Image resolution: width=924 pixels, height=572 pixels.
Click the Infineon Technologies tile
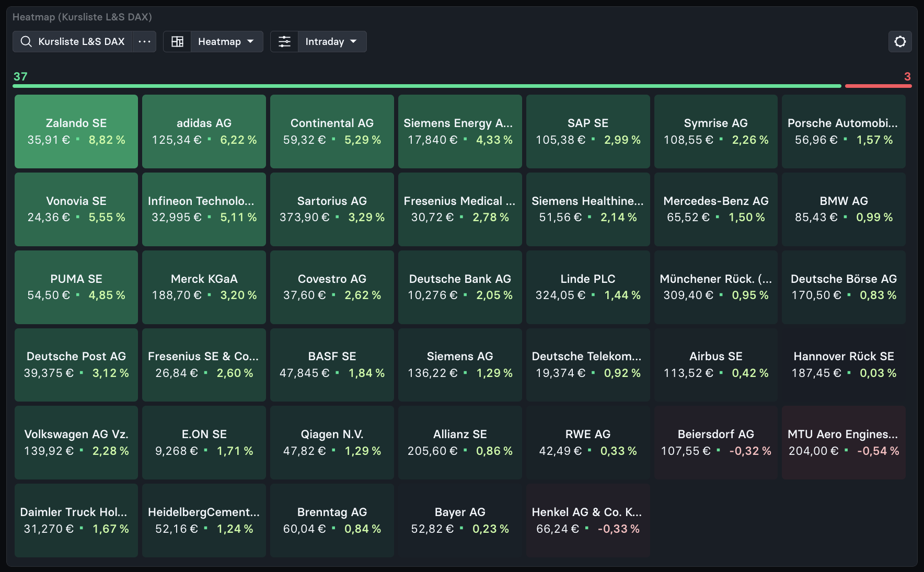[x=204, y=209]
